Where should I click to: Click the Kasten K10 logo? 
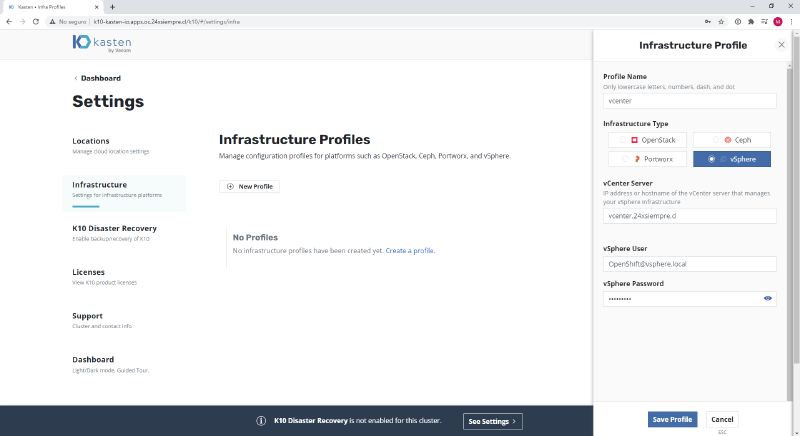point(102,43)
